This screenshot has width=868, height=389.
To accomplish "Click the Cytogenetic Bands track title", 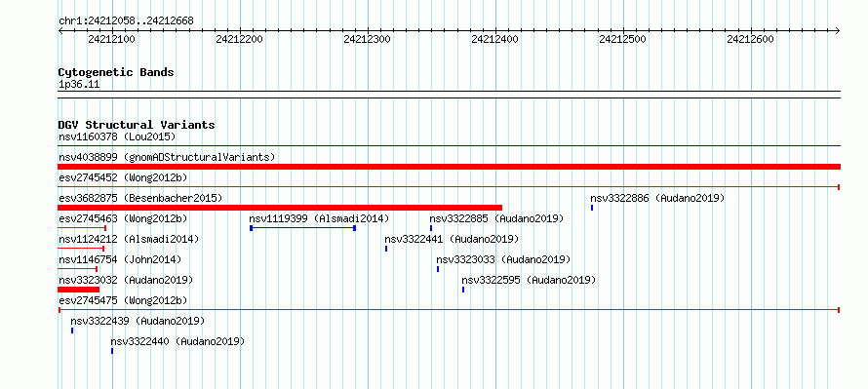I will (x=116, y=72).
